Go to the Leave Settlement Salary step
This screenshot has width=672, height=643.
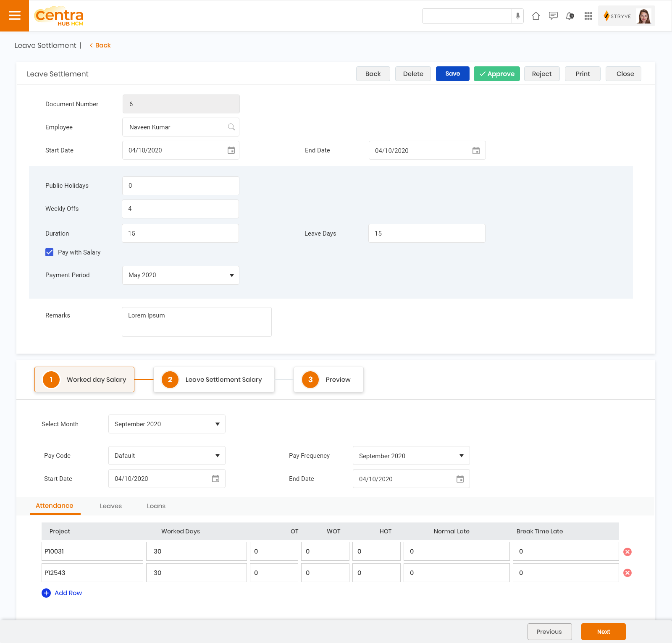[213, 379]
